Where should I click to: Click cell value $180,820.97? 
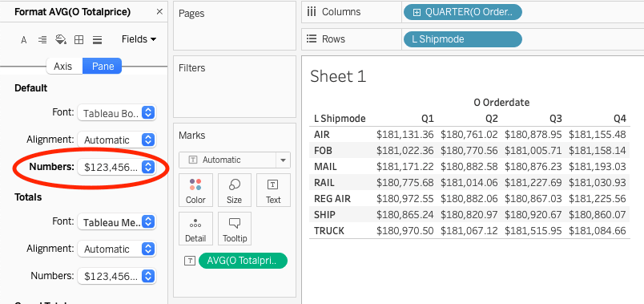pos(469,215)
